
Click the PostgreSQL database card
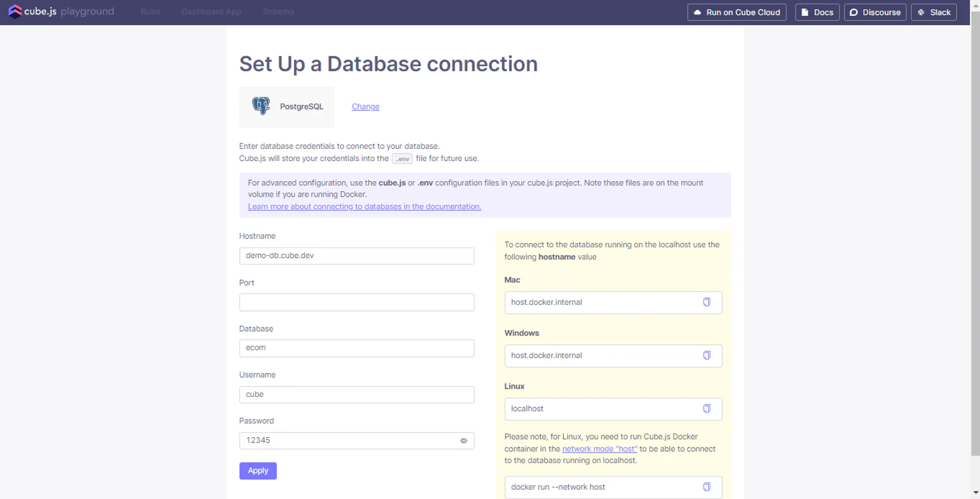pos(287,107)
